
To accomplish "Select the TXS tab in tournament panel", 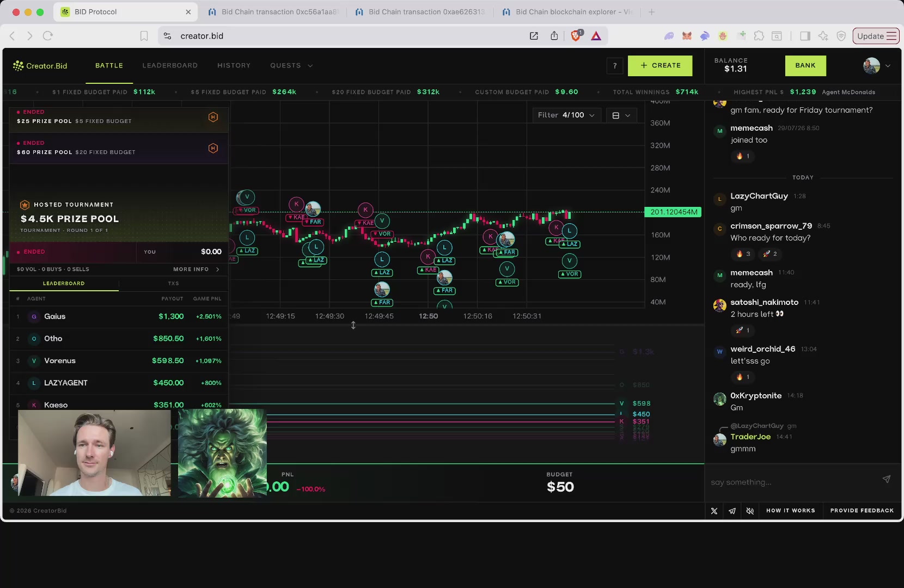I will [x=173, y=284].
